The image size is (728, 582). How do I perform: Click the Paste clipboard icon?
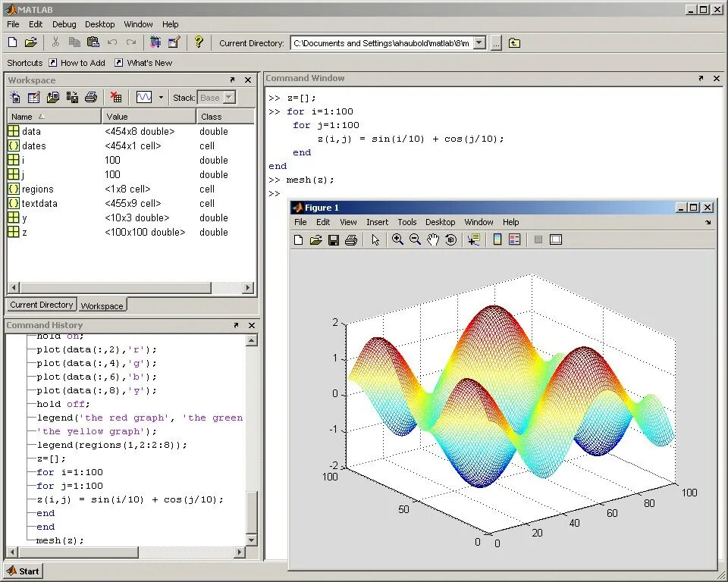[x=93, y=42]
